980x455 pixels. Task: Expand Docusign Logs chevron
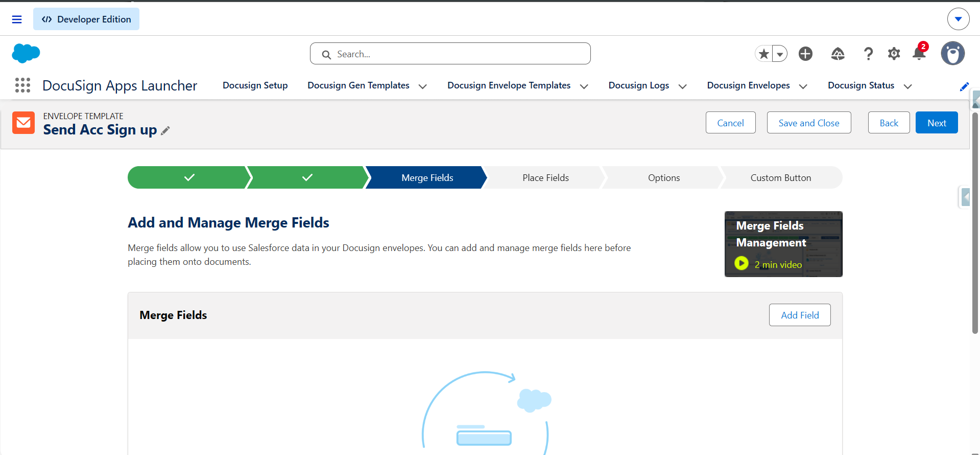[x=682, y=86]
